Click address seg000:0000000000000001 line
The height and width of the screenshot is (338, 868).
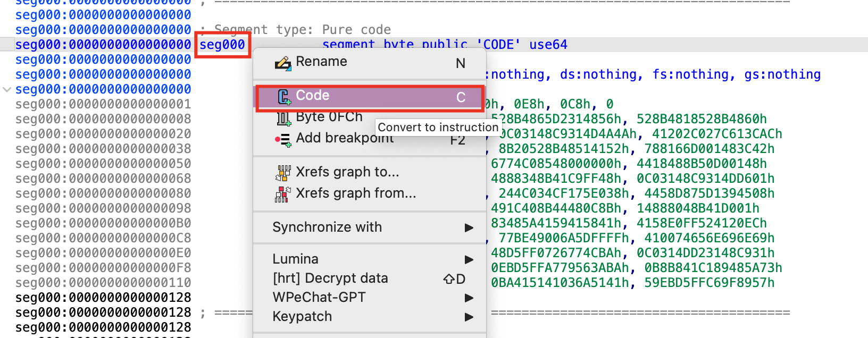(103, 104)
